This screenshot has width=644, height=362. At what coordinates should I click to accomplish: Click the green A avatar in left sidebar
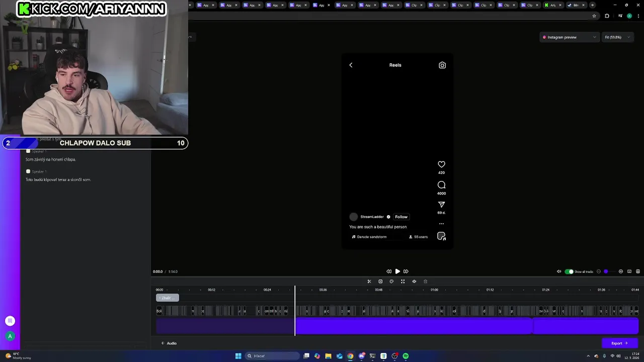pos(10,336)
